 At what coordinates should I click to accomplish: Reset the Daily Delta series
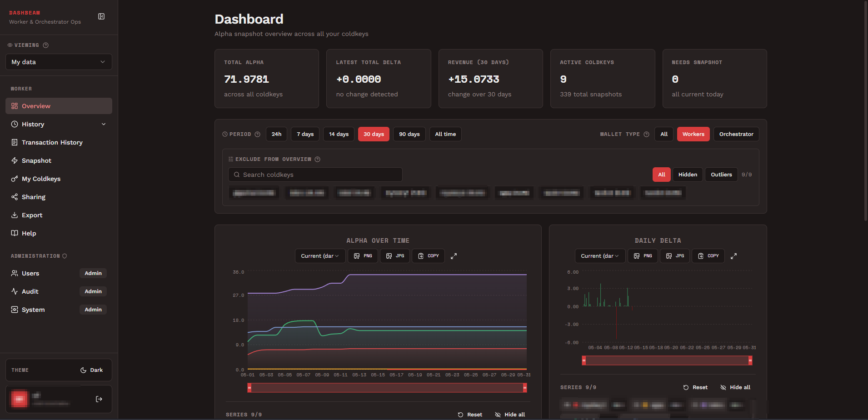pyautogui.click(x=695, y=387)
